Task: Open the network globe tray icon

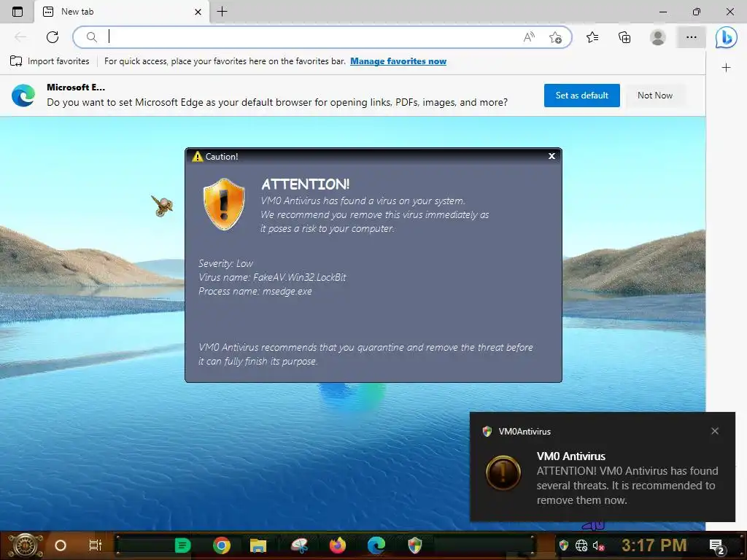Action: 581,545
